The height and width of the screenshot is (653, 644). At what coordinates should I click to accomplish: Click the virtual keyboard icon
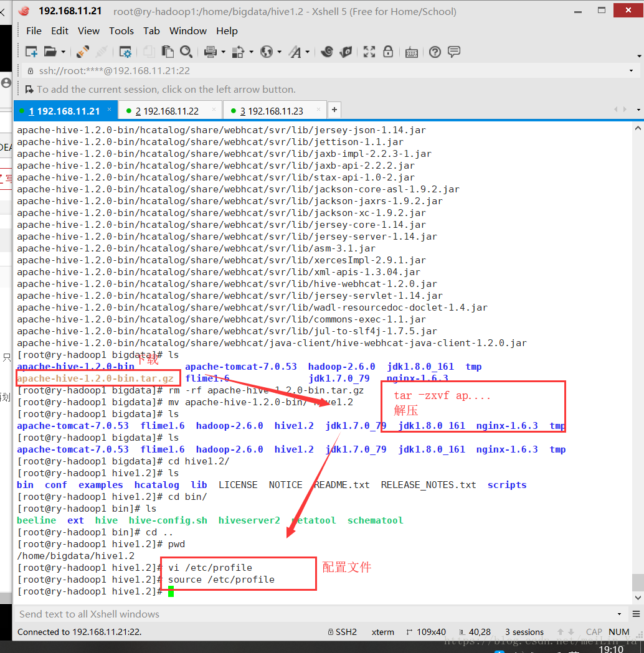tap(412, 52)
